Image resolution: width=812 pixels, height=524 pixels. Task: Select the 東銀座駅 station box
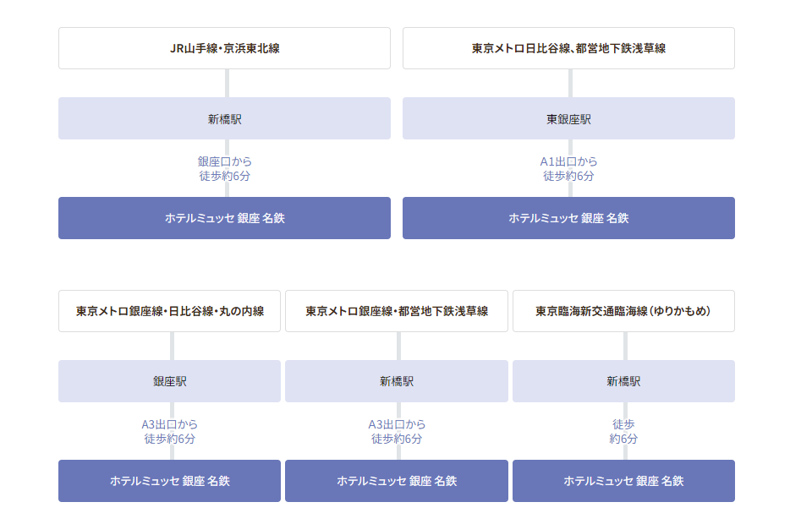(x=568, y=119)
